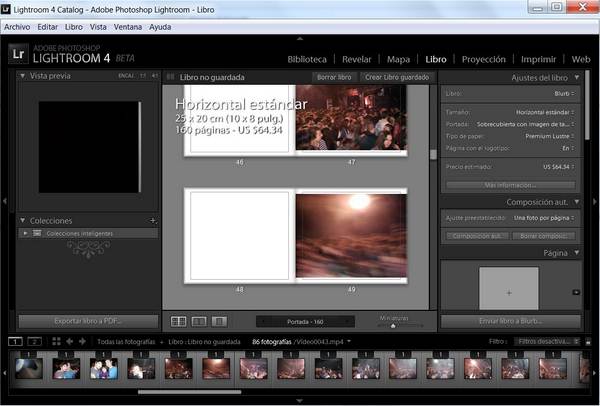
Task: Open page layout picker arrow icon
Action: tap(576, 292)
